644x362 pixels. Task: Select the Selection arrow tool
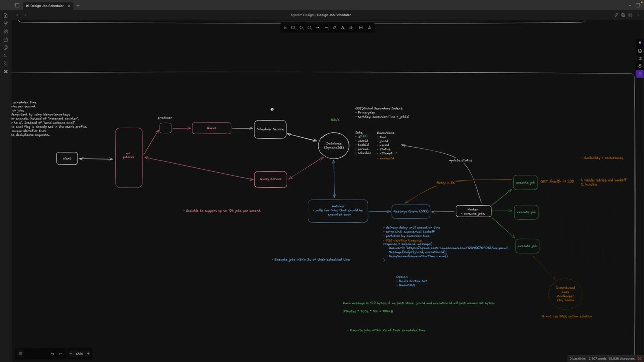[x=285, y=28]
